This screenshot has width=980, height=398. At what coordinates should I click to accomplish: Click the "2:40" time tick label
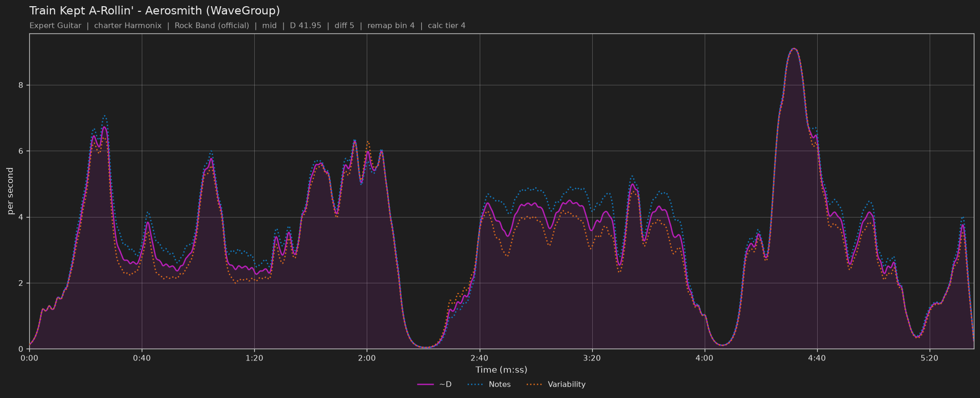point(479,358)
